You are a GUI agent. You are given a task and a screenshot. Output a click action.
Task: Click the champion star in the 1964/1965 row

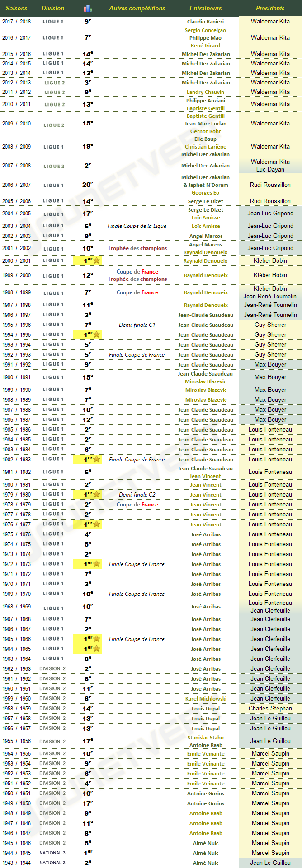click(x=96, y=649)
